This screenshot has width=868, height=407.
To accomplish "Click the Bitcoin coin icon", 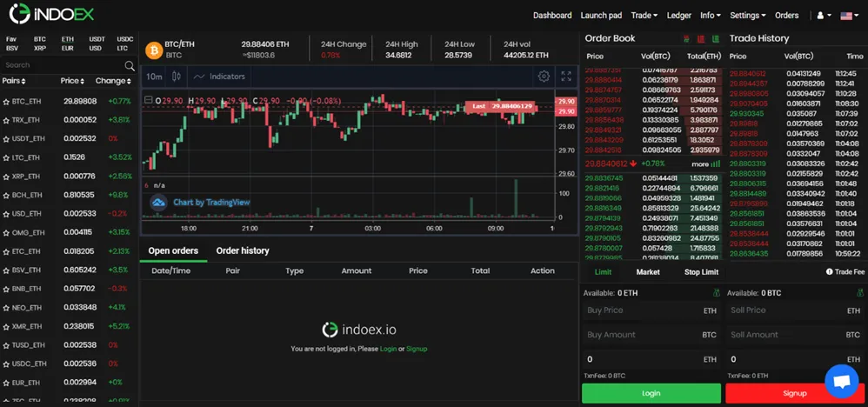I will pyautogui.click(x=154, y=50).
